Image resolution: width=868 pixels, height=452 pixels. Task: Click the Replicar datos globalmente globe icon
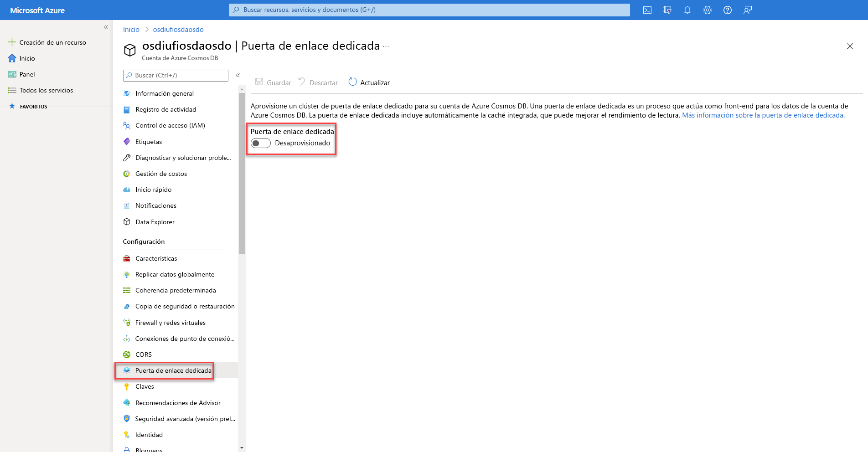click(127, 274)
